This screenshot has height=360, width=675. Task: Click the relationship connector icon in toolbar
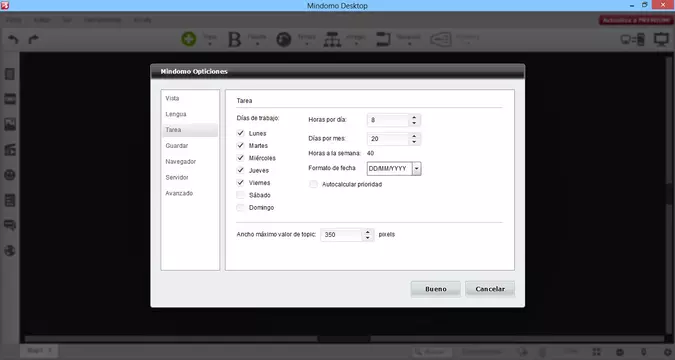pos(383,39)
